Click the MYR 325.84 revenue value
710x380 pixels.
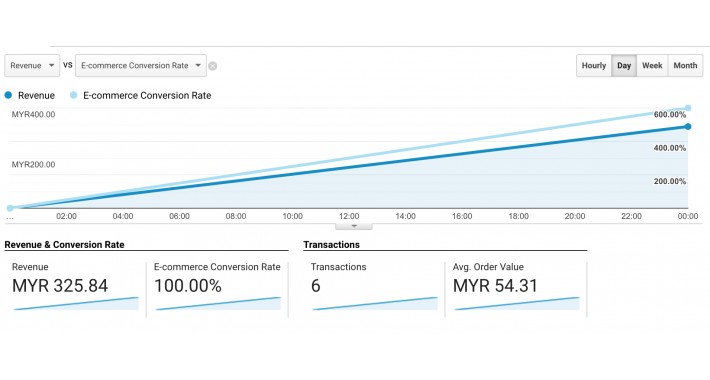[60, 286]
